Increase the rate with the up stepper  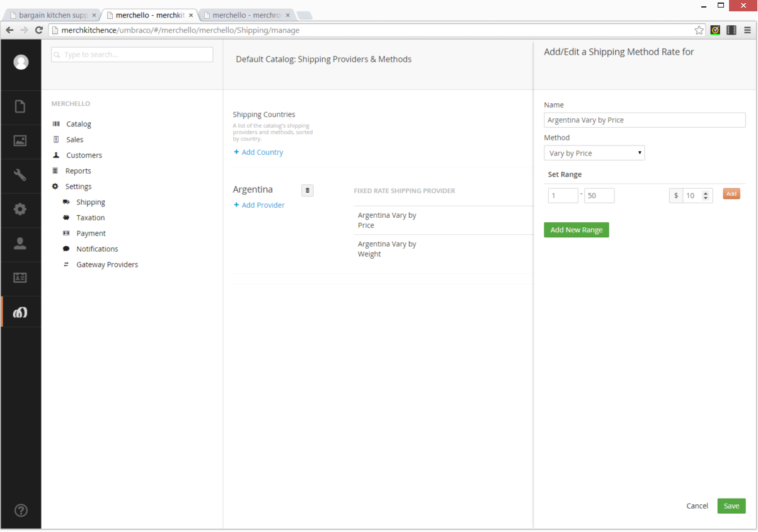click(x=706, y=193)
